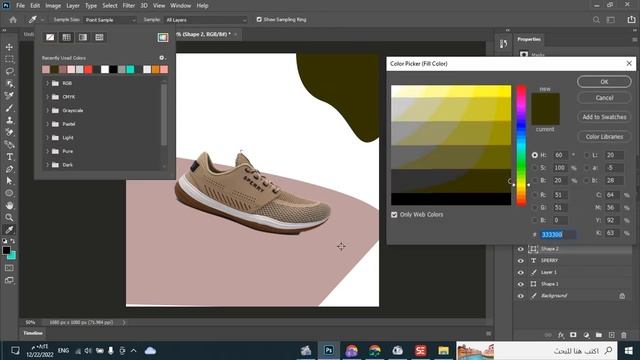Viewport: 640px width, 360px height.
Task: Create new adjustment layer icon
Action: (586, 335)
